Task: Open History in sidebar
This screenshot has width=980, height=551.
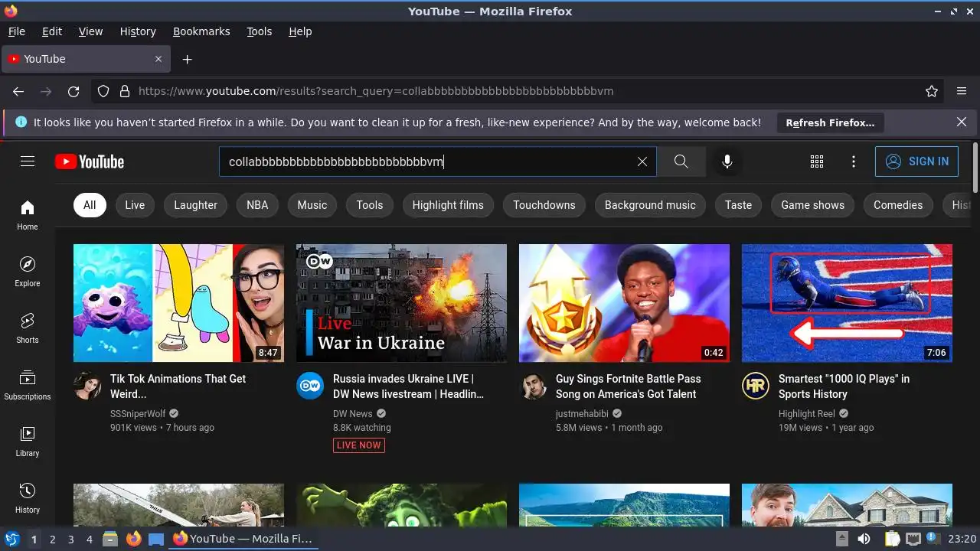Action: [28, 498]
